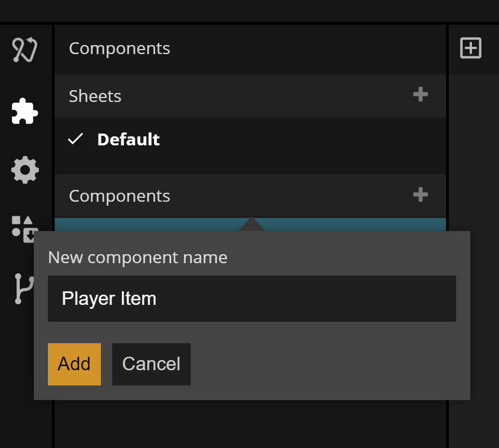This screenshot has width=499, height=448.
Task: Click the "New component name" label
Action: (x=138, y=258)
